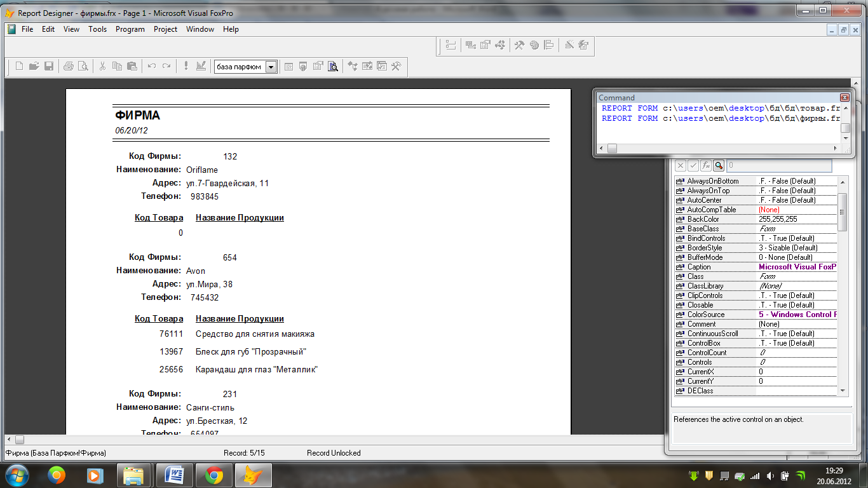Click the New file toolbar icon
The image size is (868, 488).
pos(19,66)
